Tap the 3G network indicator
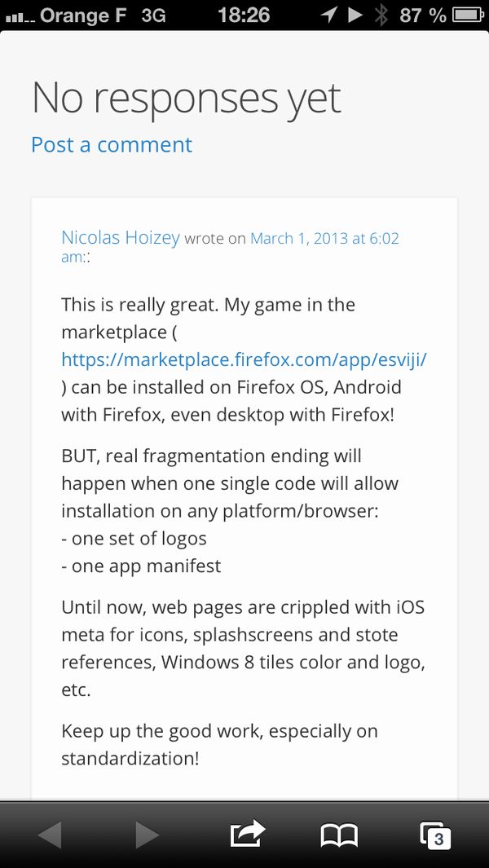 152,15
